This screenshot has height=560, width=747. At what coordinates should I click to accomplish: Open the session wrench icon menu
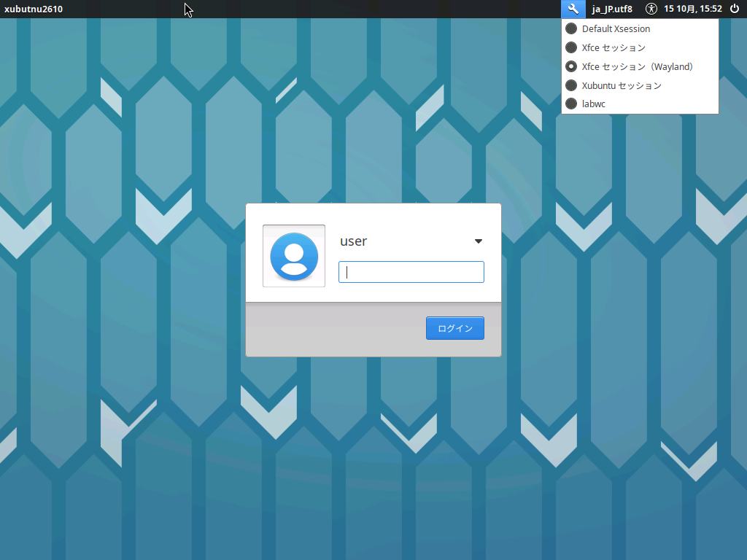pos(573,9)
